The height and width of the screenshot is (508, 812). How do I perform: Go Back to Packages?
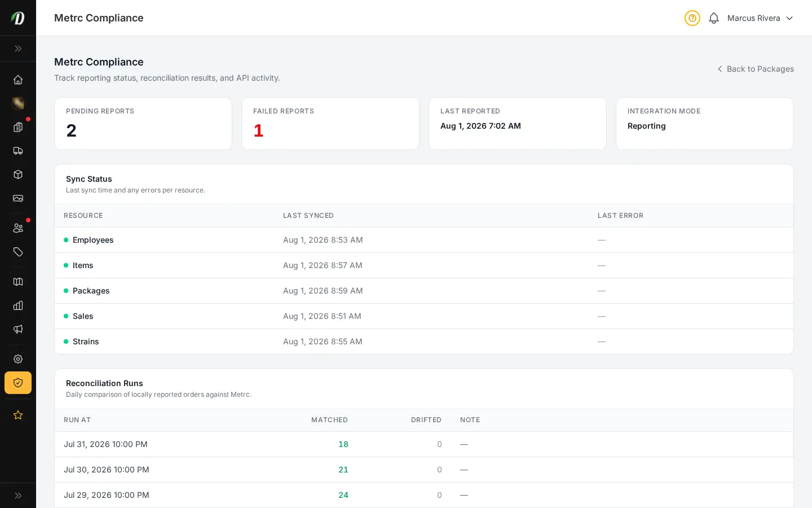point(756,69)
